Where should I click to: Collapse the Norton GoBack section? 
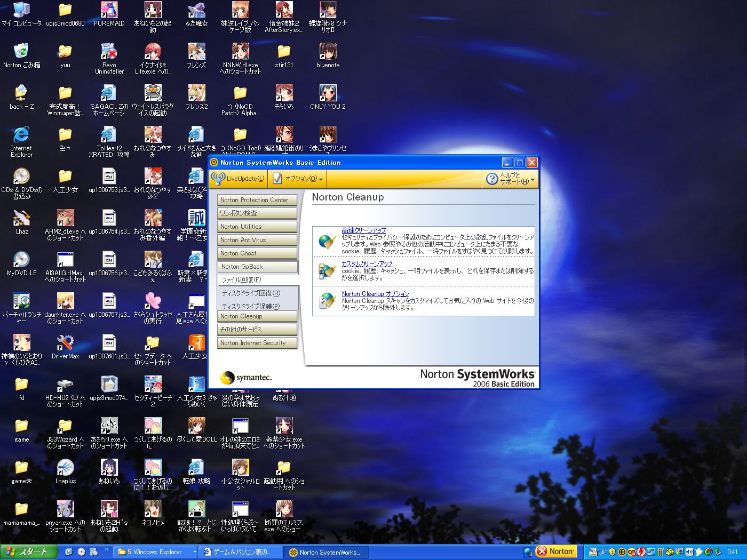(x=257, y=267)
